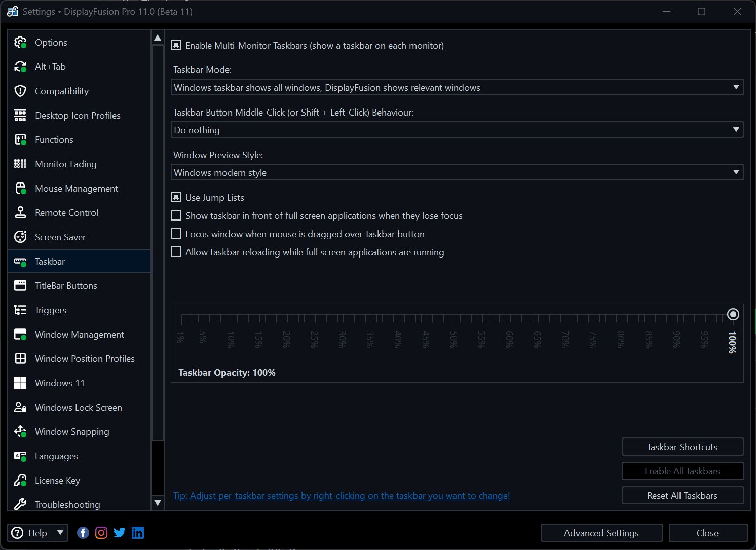Viewport: 756px width, 550px height.
Task: Click the Taskbar Opacity slider handle
Action: coord(733,314)
